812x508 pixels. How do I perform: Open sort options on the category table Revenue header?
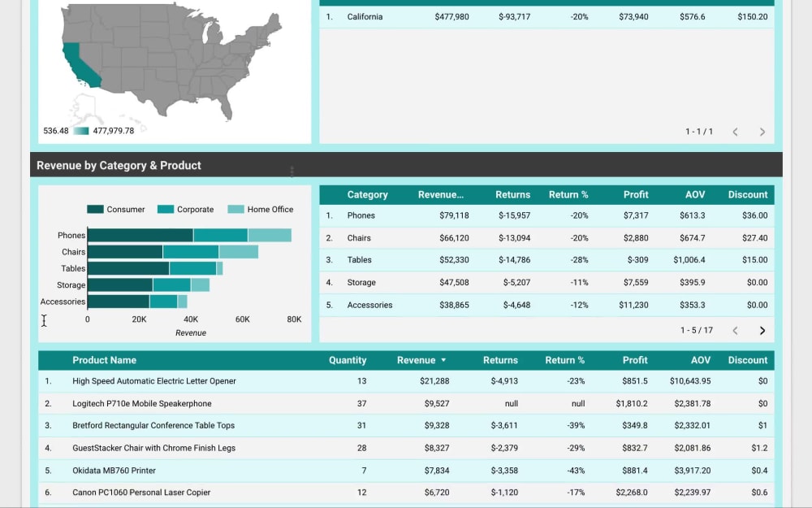441,194
